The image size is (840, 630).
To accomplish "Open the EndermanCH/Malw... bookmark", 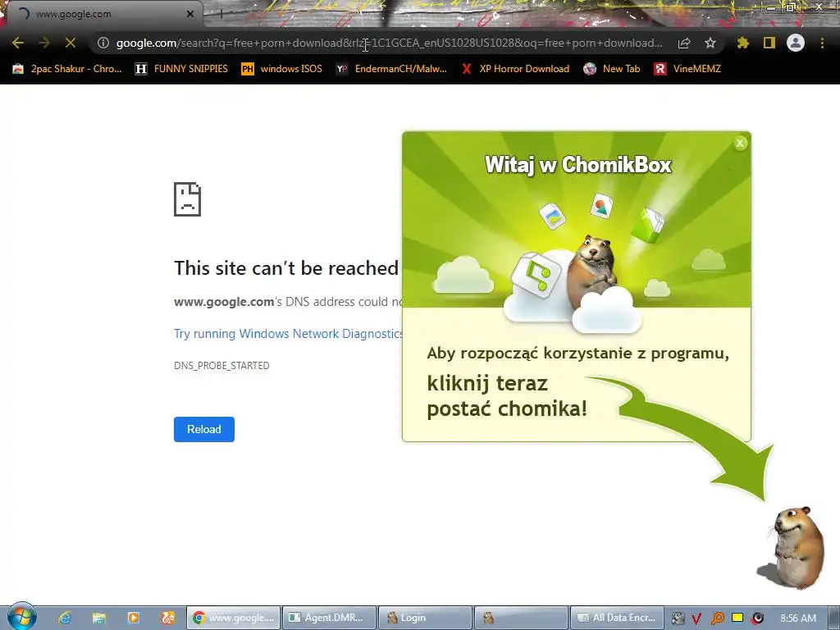I will (391, 69).
